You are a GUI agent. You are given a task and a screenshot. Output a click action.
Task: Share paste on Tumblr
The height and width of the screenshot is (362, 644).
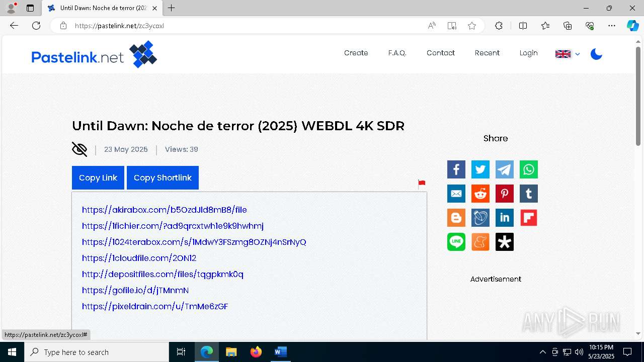(x=529, y=194)
